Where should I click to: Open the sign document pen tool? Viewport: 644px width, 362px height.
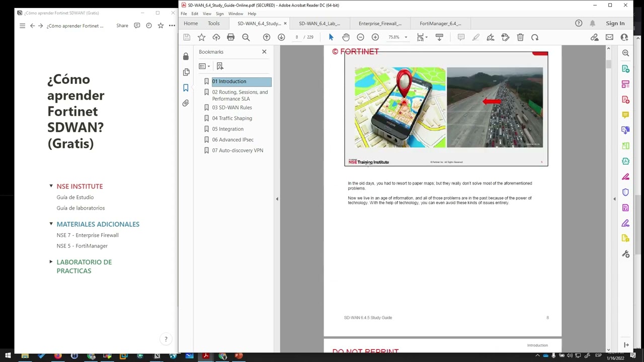pos(491,37)
